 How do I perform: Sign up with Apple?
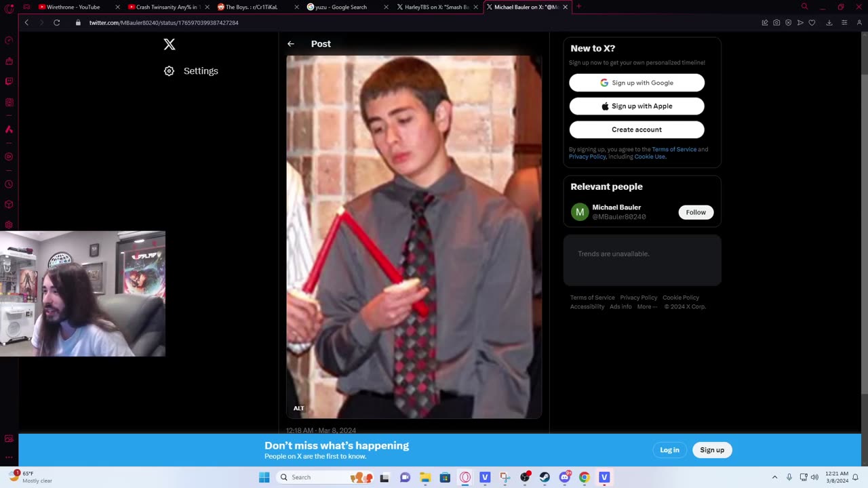pos(637,106)
